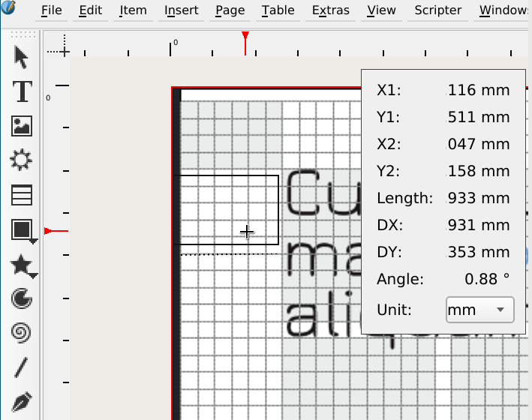Open the Insert menu
Image resolution: width=532 pixels, height=420 pixels.
[x=182, y=10]
